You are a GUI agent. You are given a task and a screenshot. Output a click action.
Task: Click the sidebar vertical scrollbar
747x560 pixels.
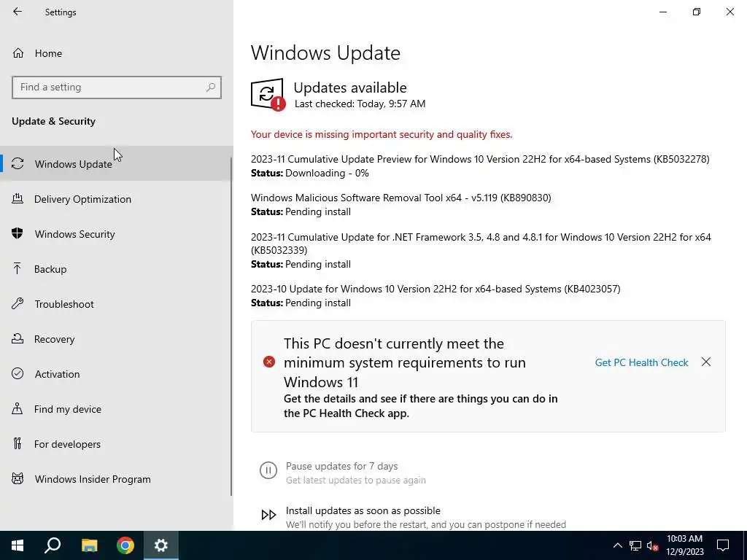click(231, 326)
